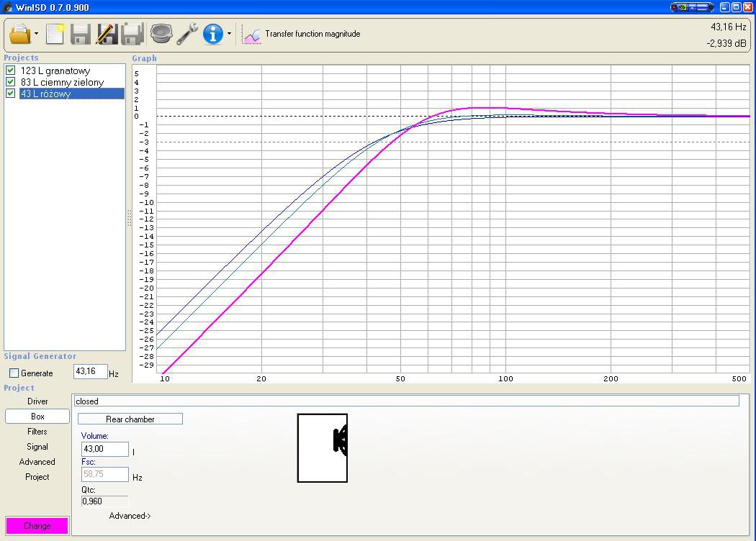Uncheck the 83 L ciemny zielony project

coord(10,82)
